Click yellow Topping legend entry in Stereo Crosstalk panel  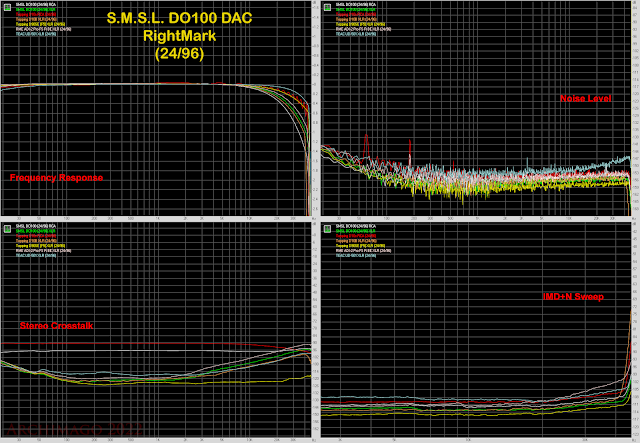[40, 245]
